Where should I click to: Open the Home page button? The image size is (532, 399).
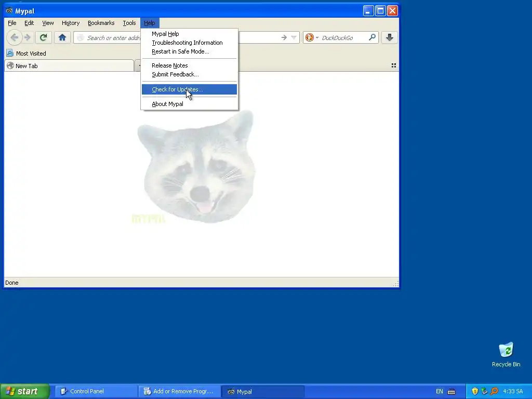tap(62, 37)
